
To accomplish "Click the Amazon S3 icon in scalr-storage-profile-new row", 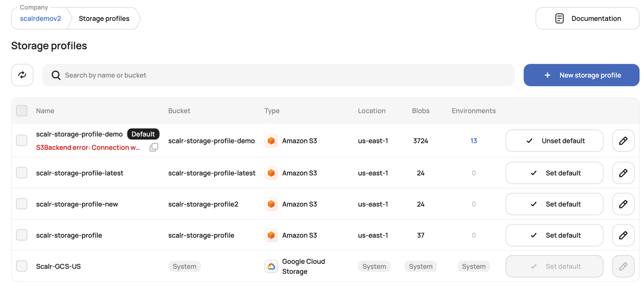I will click(x=271, y=204).
